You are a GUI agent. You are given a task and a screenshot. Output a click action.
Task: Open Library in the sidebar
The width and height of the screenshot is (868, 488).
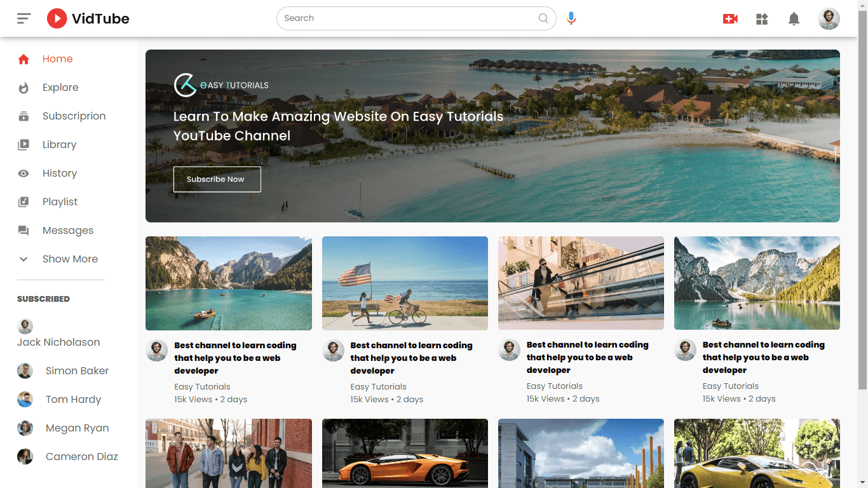[59, 145]
